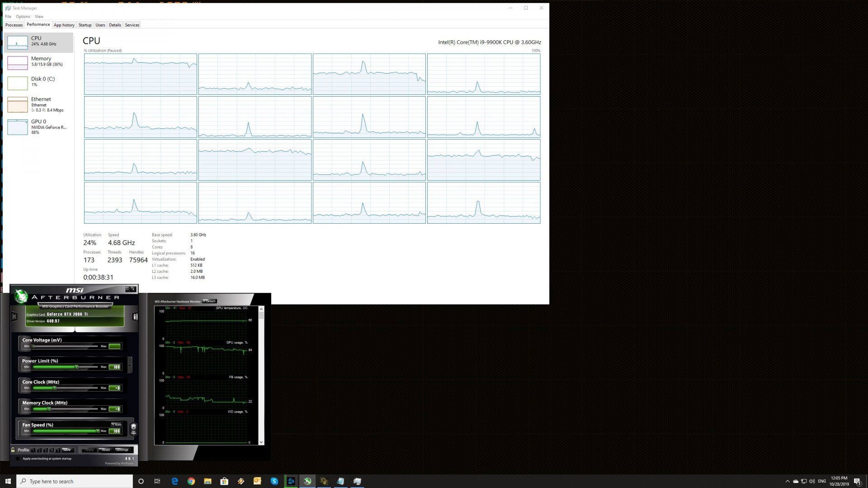Open Skype from the taskbar
The height and width of the screenshot is (488, 868).
coord(274,481)
